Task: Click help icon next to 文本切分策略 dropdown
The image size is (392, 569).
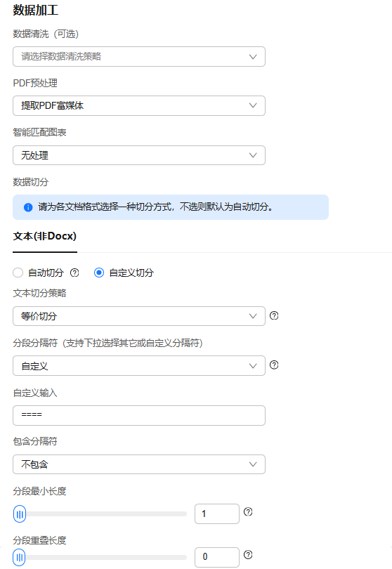Action: point(274,315)
